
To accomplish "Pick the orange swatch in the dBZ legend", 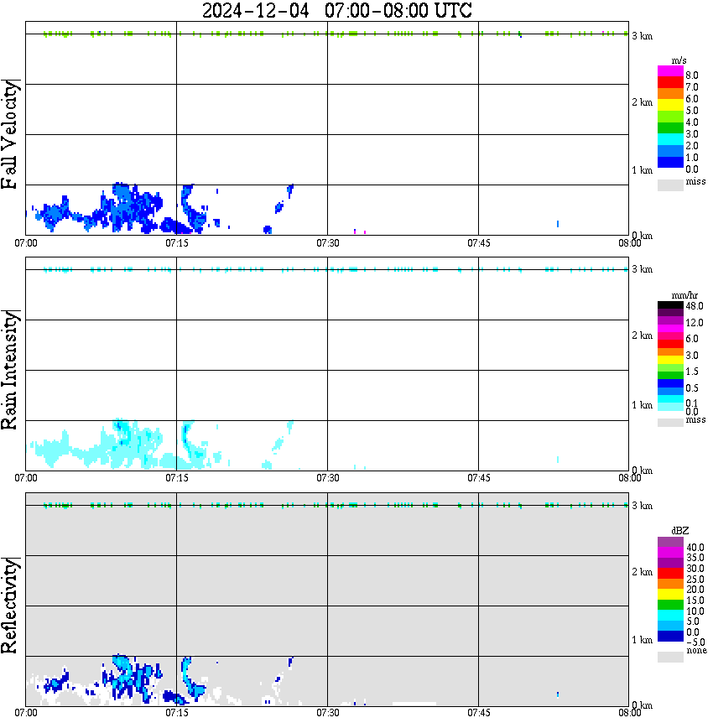I will pos(670,584).
